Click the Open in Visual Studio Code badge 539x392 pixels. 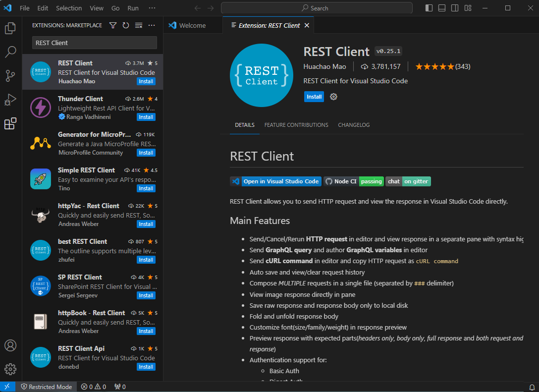click(x=275, y=181)
